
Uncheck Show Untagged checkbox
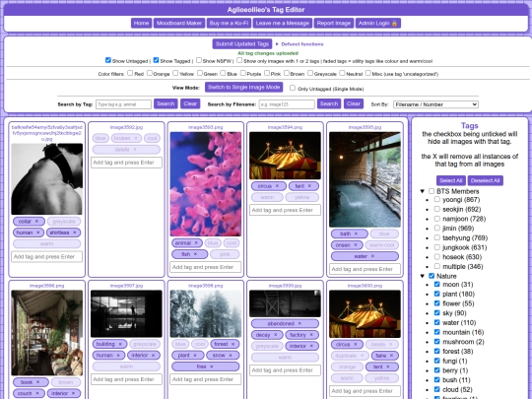pyautogui.click(x=108, y=60)
